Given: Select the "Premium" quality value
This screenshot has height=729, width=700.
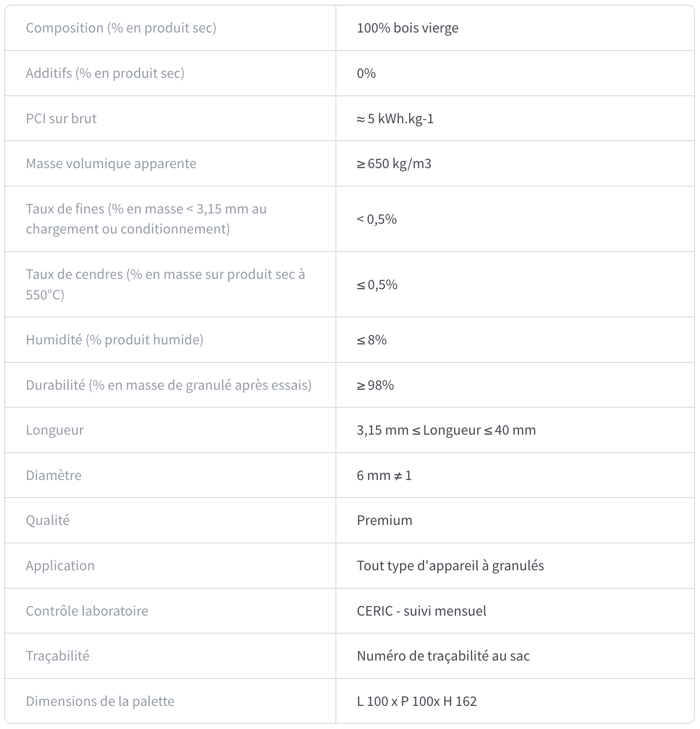Looking at the screenshot, I should (x=384, y=520).
